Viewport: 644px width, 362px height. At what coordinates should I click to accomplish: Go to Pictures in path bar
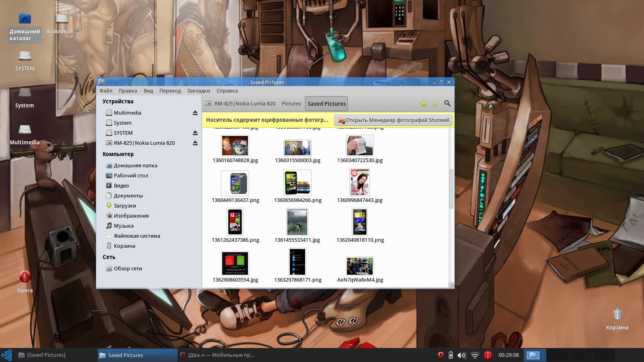tap(291, 103)
